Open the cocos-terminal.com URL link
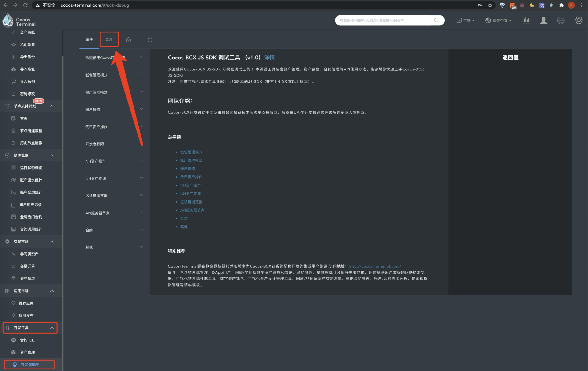 point(375,266)
